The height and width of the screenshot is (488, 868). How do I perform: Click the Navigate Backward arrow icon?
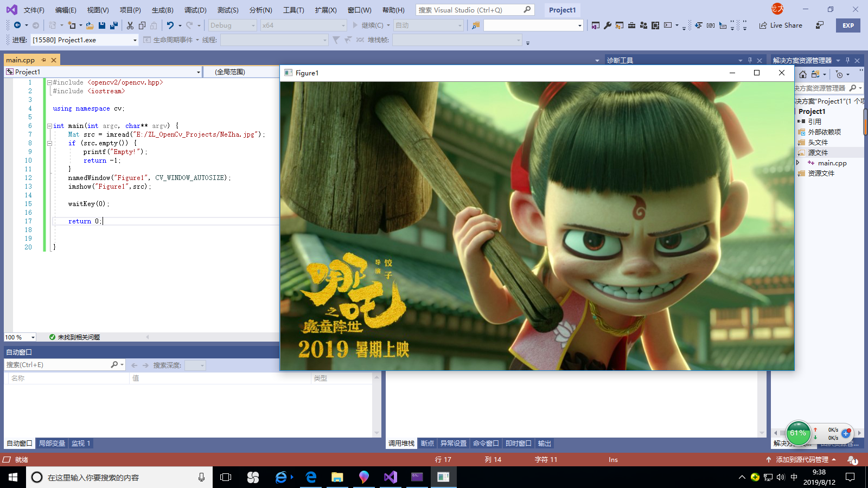[17, 25]
